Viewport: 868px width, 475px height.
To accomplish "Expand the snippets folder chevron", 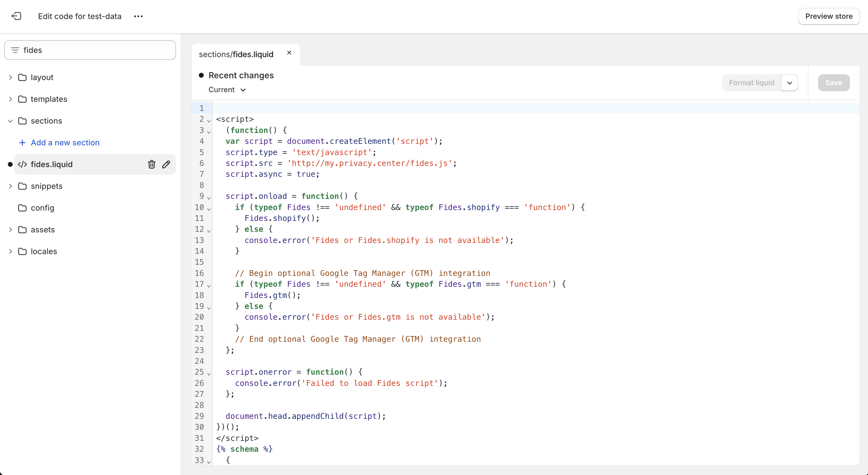I will point(11,186).
